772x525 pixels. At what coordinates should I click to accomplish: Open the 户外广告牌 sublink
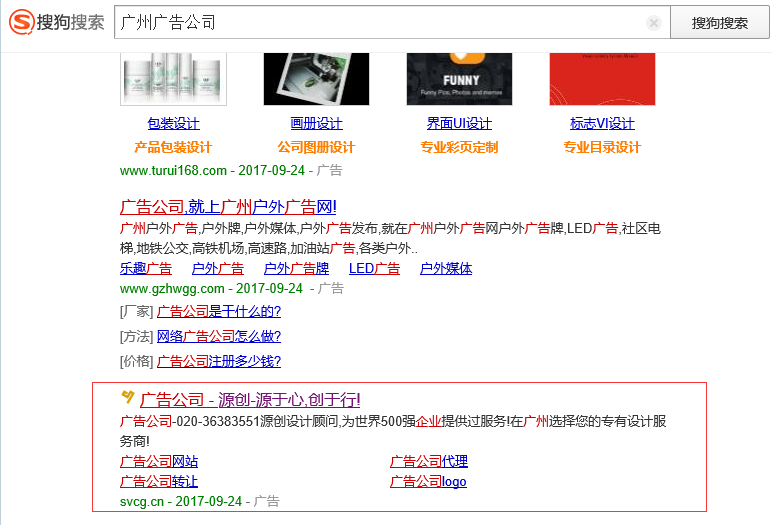click(x=296, y=268)
